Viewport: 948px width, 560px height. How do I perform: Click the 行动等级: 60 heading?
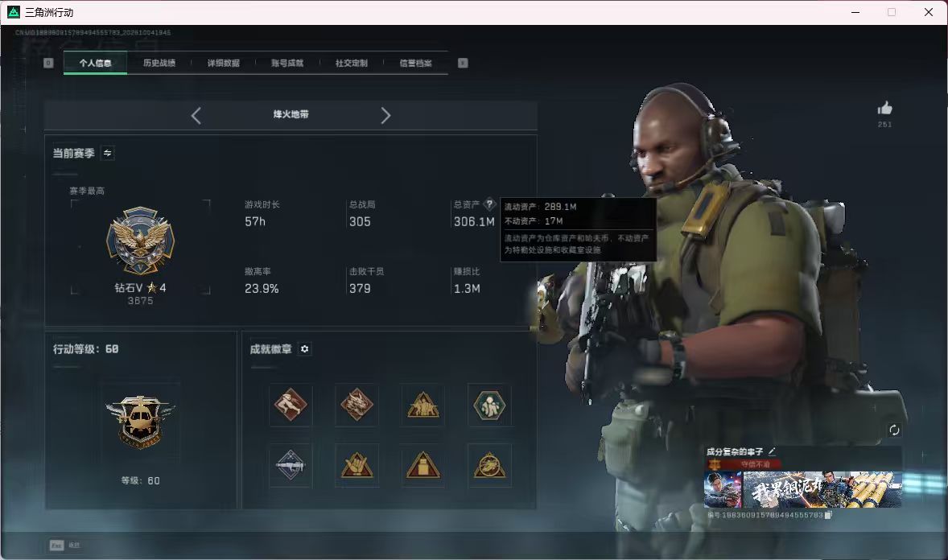pos(86,349)
